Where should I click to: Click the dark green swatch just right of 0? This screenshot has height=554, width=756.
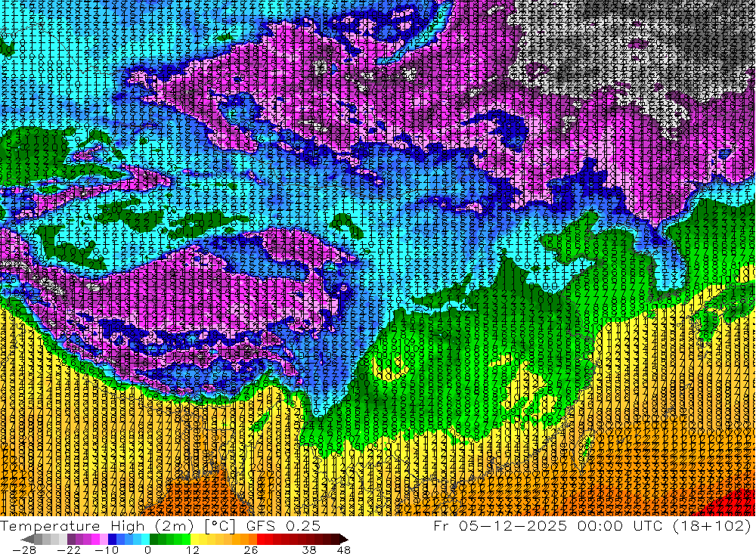(x=153, y=539)
